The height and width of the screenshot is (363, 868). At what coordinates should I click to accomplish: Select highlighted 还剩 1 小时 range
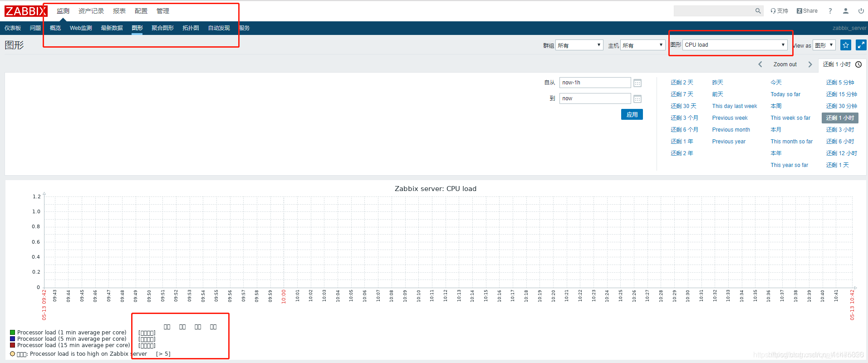(840, 118)
